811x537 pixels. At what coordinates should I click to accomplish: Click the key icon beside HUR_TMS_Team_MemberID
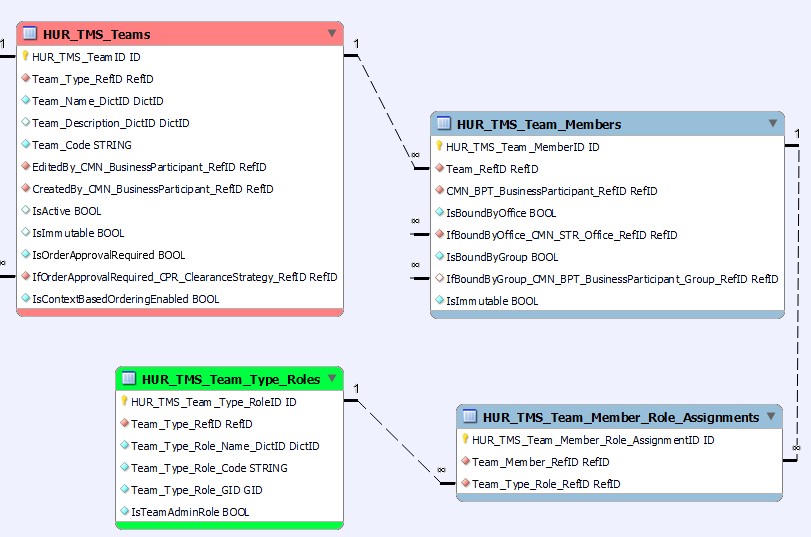point(439,147)
